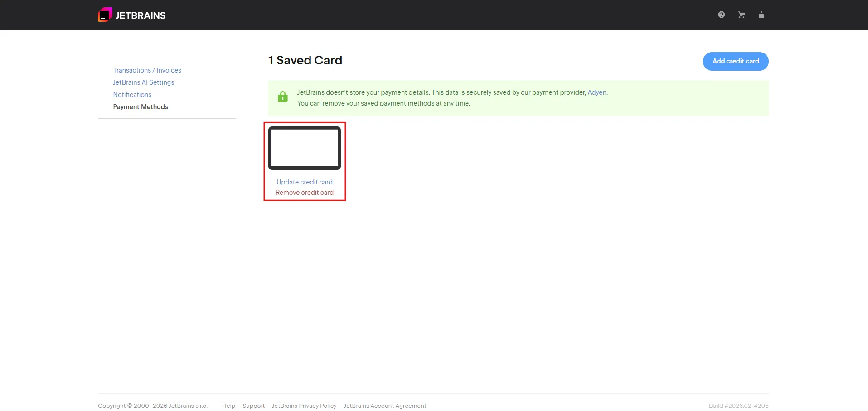Open JetBrains AI Settings in sidebar
Viewport: 868px width, 411px height.
[143, 82]
